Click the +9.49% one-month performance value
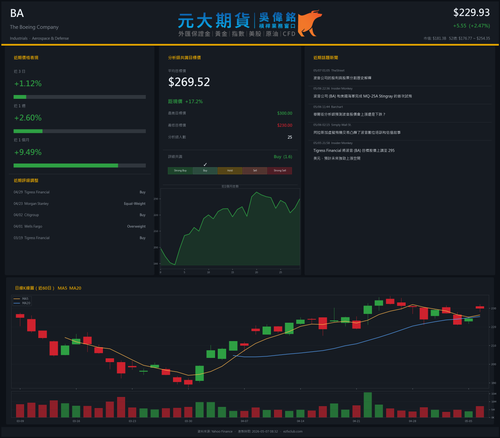500x438 pixels. click(28, 152)
